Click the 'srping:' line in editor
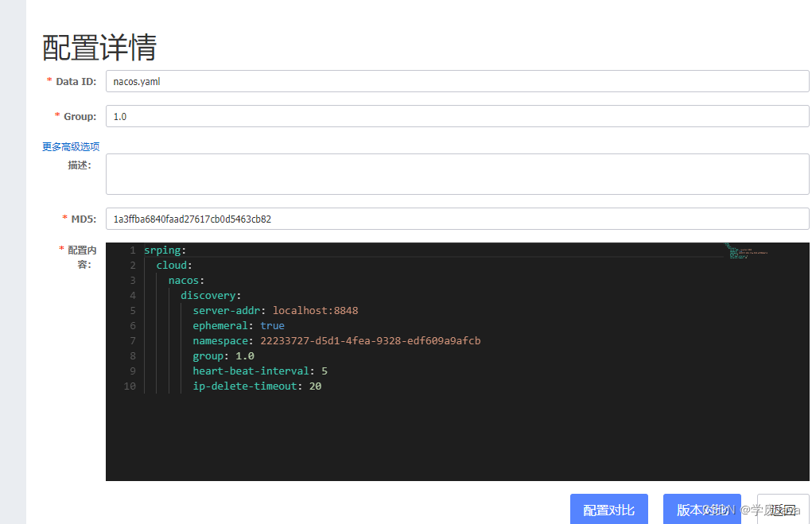Image resolution: width=812 pixels, height=524 pixels. (x=165, y=250)
